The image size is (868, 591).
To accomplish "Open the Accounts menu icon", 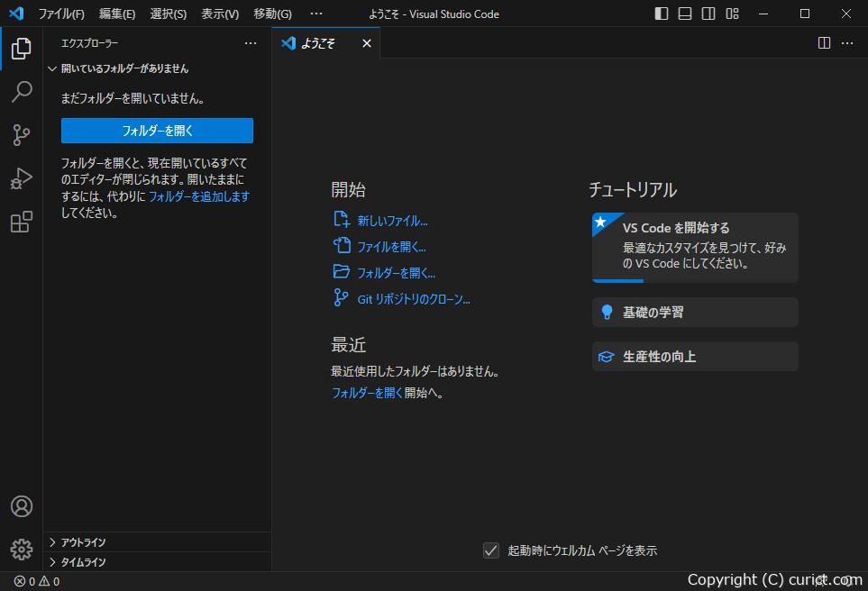I will click(x=21, y=506).
